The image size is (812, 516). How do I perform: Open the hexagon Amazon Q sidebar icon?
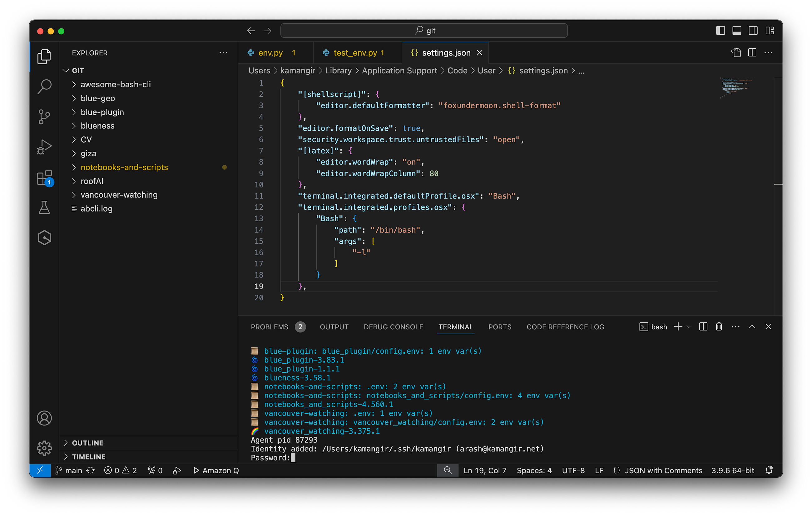click(x=44, y=238)
